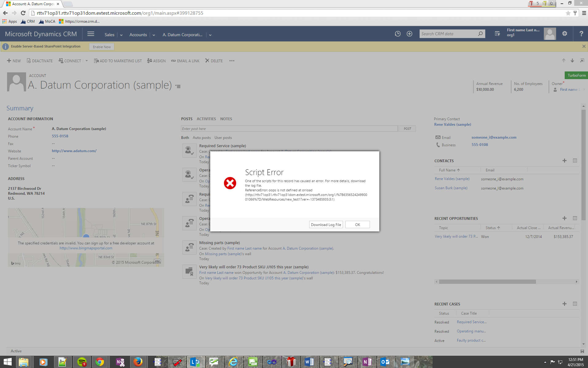
Task: Open the More Commands ellipsis menu
Action: pos(232,61)
